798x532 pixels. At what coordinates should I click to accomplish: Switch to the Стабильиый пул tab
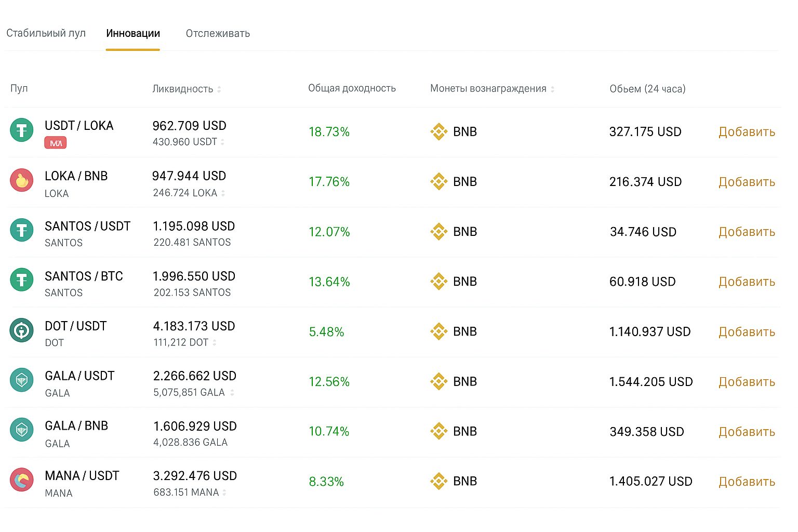46,33
